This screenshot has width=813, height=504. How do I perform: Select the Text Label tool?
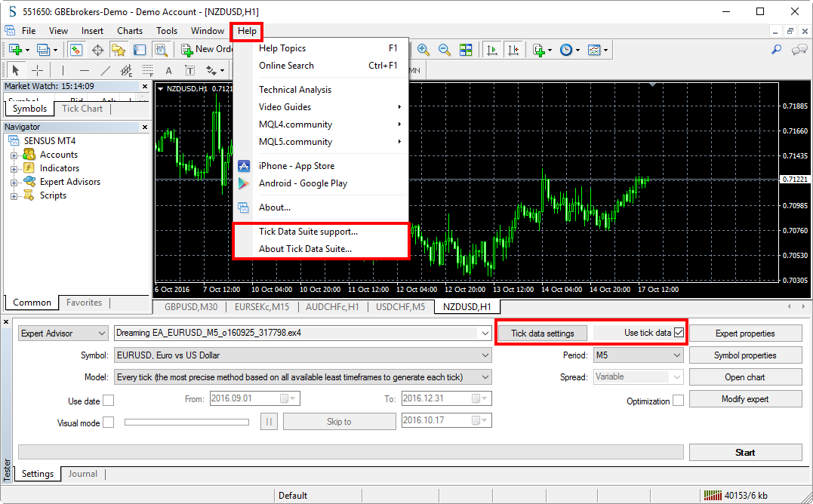tap(189, 70)
